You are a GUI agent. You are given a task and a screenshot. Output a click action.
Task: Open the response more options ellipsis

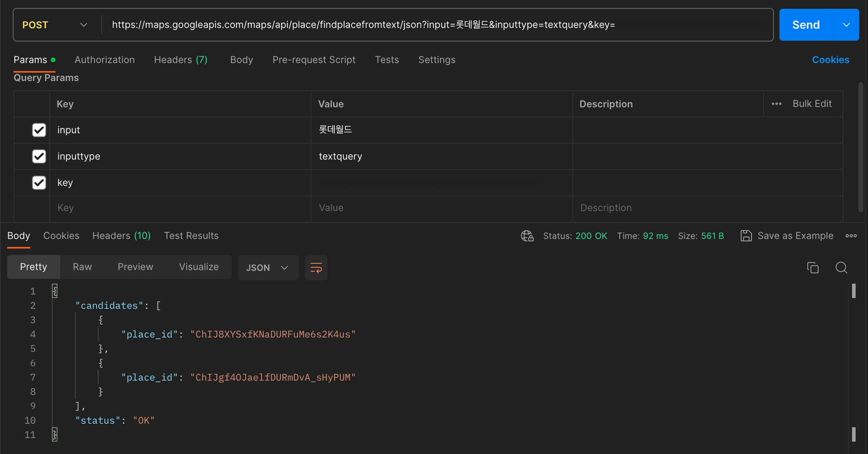point(851,236)
